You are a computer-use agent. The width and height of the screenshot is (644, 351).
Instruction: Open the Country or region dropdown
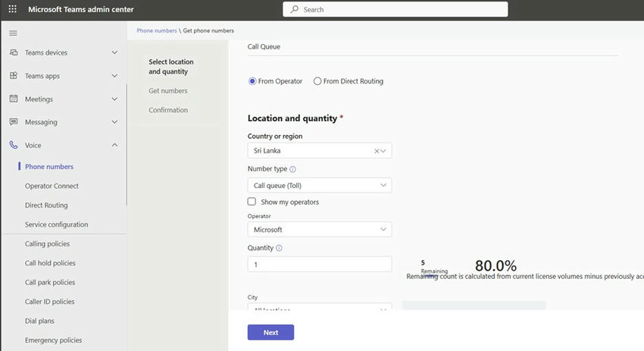[x=320, y=150]
